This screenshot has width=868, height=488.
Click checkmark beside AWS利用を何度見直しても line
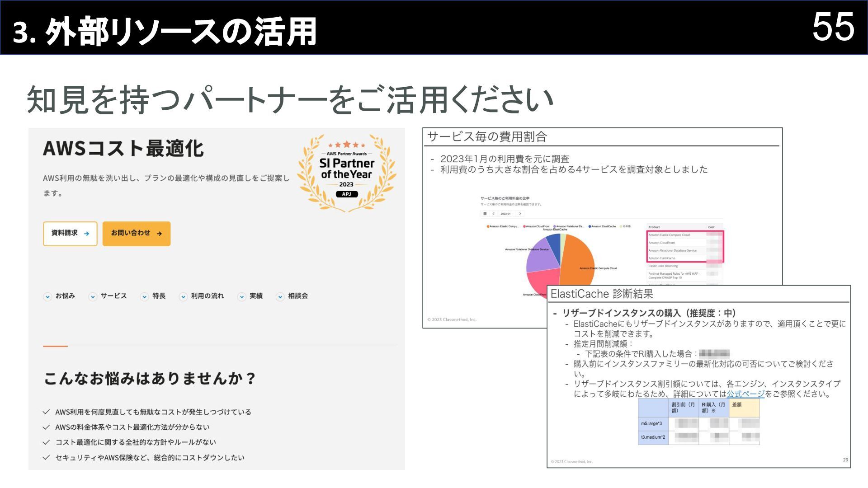click(x=46, y=412)
